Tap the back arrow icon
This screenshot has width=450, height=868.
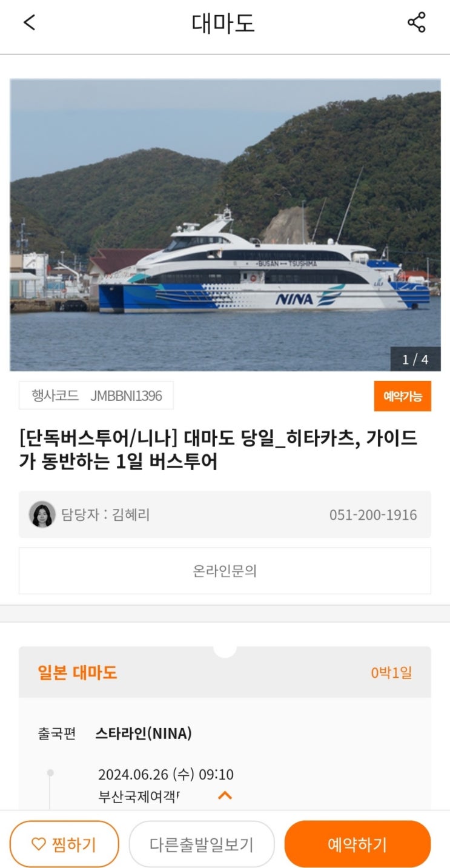coord(30,23)
